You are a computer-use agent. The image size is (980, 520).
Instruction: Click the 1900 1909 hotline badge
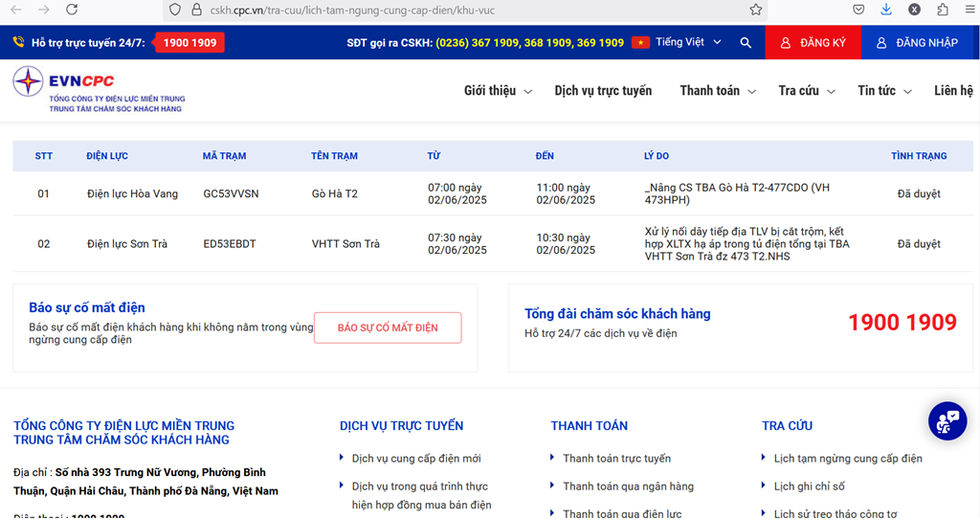(189, 42)
